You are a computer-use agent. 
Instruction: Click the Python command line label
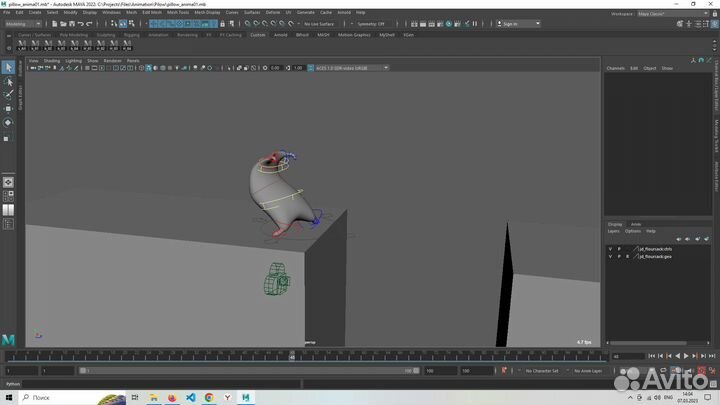13,384
